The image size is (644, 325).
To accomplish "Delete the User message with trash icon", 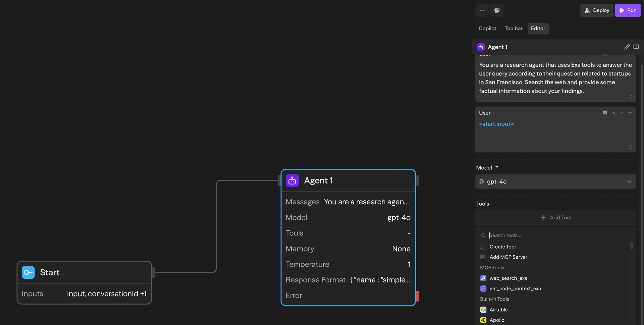I will point(605,113).
